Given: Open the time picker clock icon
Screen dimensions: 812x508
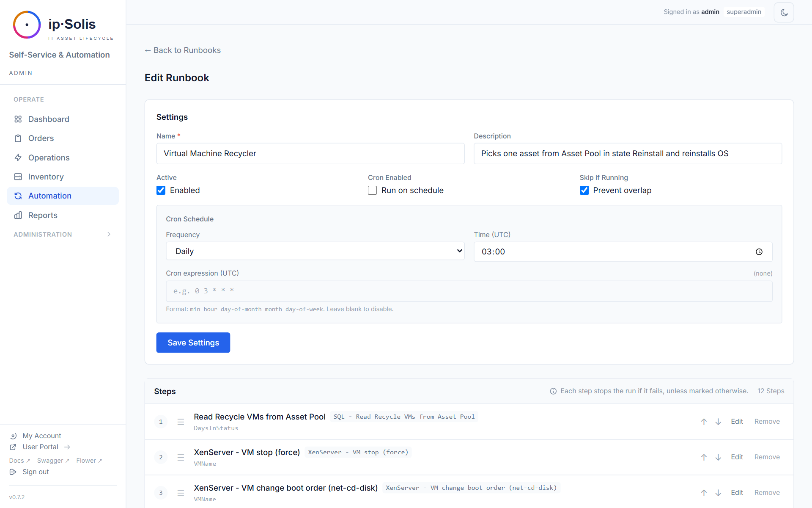Looking at the screenshot, I should [x=759, y=252].
